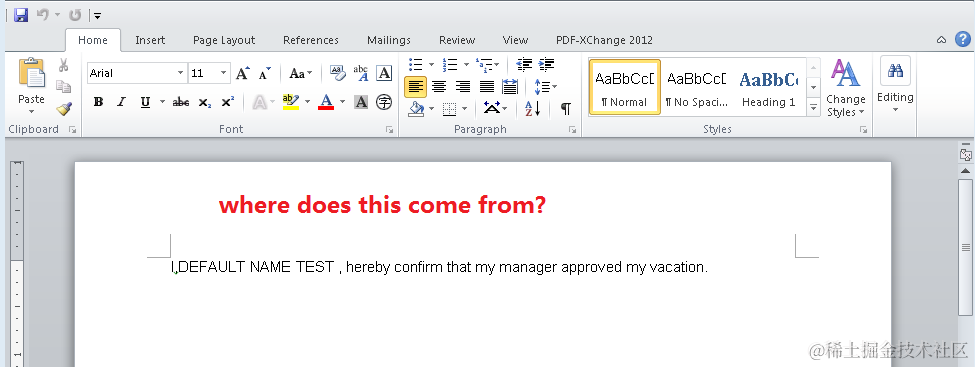This screenshot has height=367, width=975.
Task: Expand the font name dropdown
Action: click(180, 73)
